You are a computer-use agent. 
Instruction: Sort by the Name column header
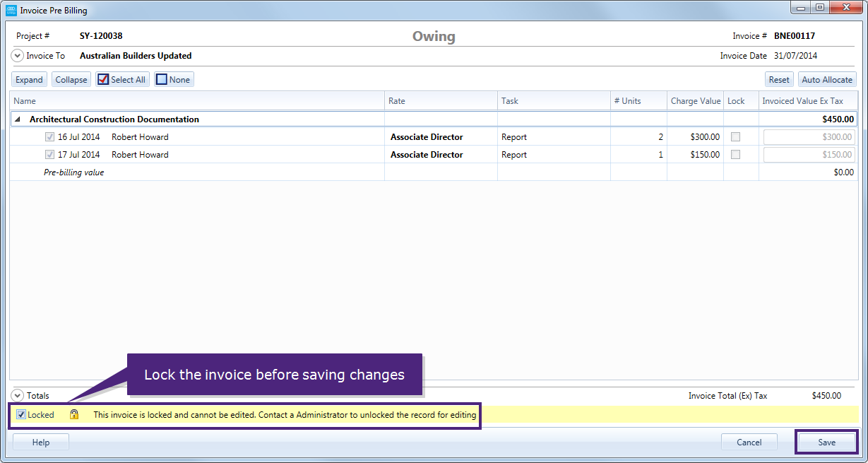[25, 101]
